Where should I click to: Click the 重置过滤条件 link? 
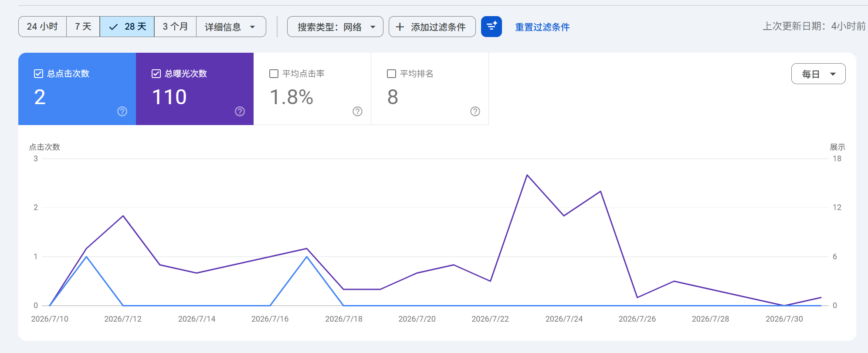[x=542, y=27]
